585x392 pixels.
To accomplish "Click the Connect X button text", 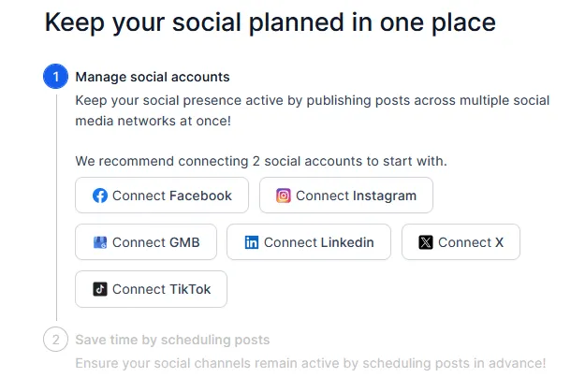I will pos(471,242).
